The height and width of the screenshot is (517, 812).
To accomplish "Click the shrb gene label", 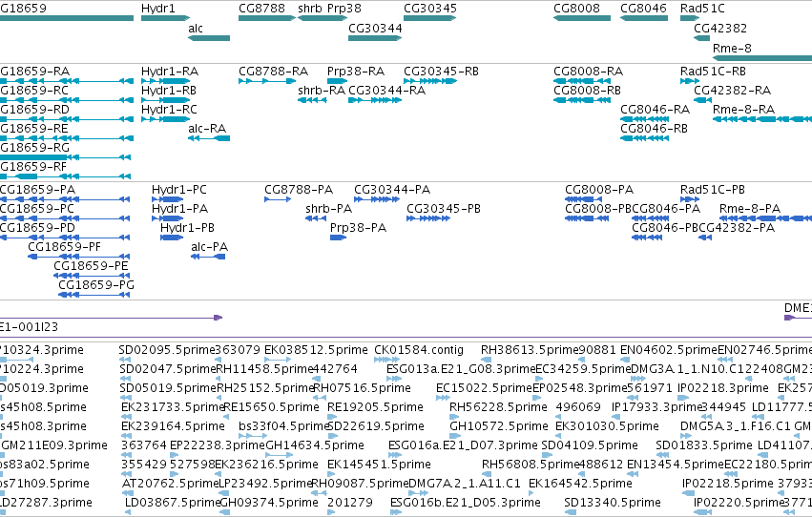I will (310, 9).
